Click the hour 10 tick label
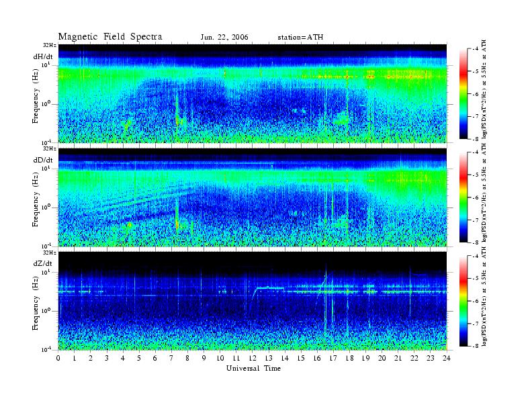The width and height of the screenshot is (532, 411). click(220, 359)
